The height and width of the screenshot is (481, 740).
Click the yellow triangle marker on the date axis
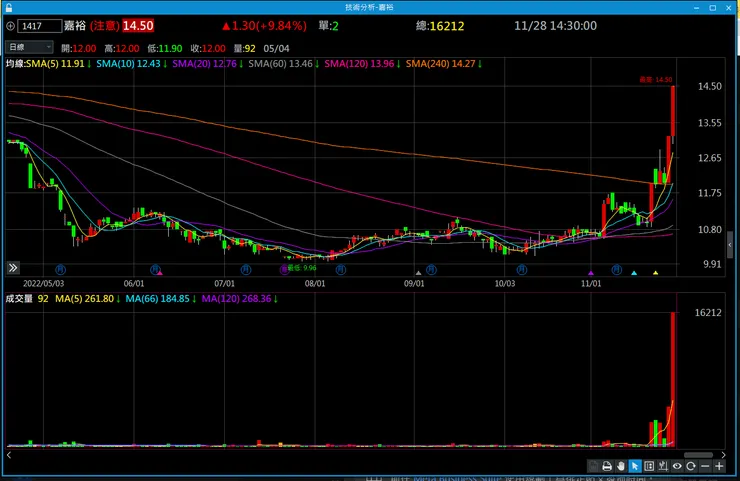tap(656, 273)
